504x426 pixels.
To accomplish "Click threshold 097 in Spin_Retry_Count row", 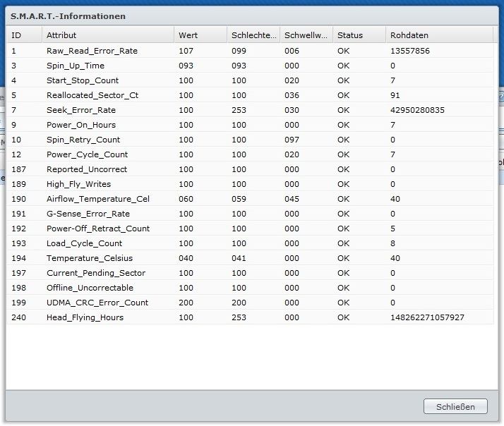I will (292, 140).
